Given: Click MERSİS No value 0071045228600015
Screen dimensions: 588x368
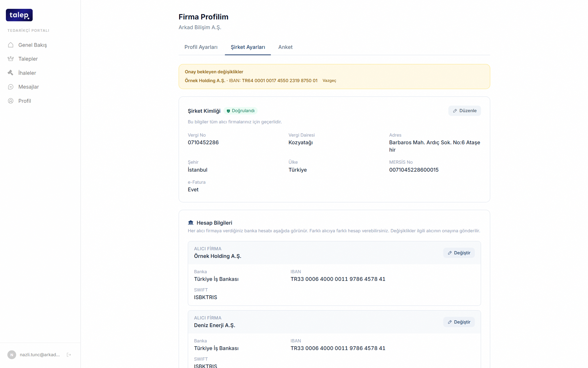Looking at the screenshot, I should pyautogui.click(x=414, y=170).
